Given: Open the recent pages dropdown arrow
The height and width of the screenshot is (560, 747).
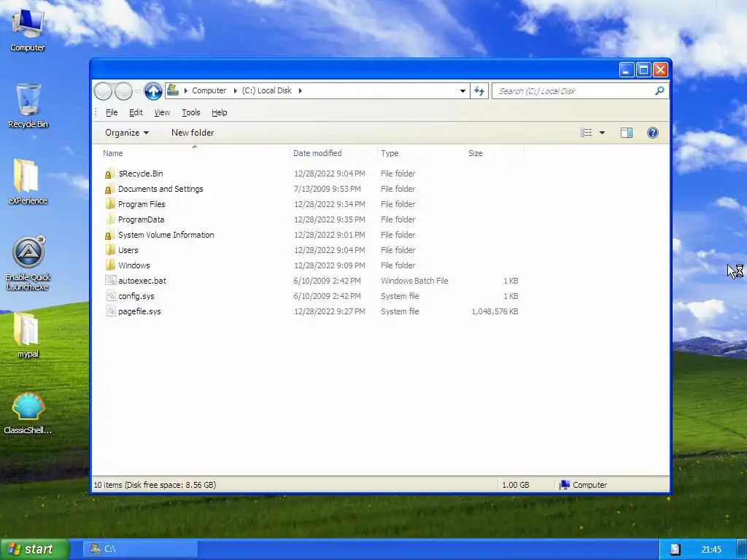Looking at the screenshot, I should point(138,90).
